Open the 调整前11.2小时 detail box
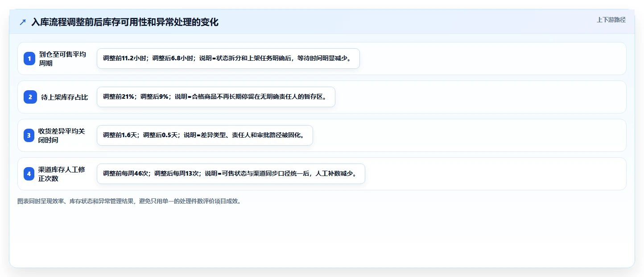Screen dimensions: 644x277 228,59
